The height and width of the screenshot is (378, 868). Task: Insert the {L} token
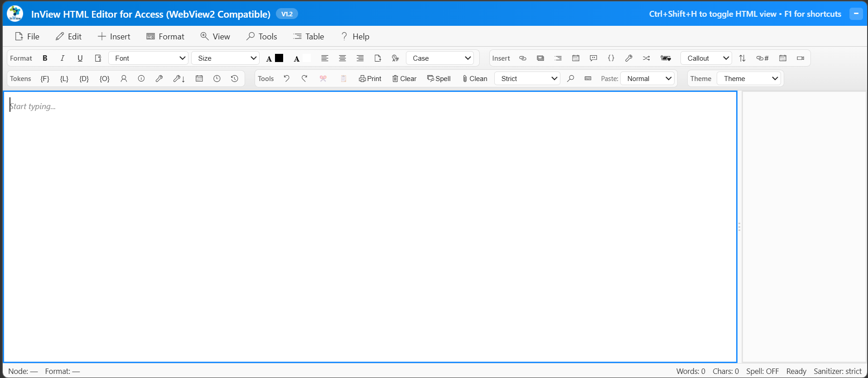64,78
